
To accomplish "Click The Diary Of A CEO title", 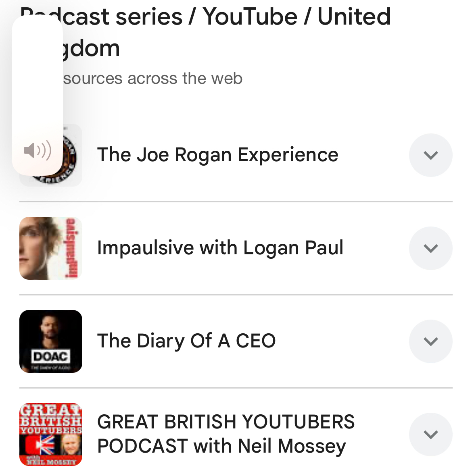I will [186, 341].
